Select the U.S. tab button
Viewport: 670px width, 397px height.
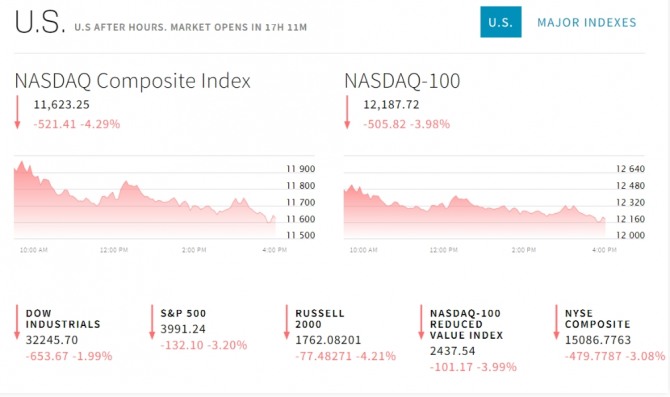pyautogui.click(x=500, y=22)
